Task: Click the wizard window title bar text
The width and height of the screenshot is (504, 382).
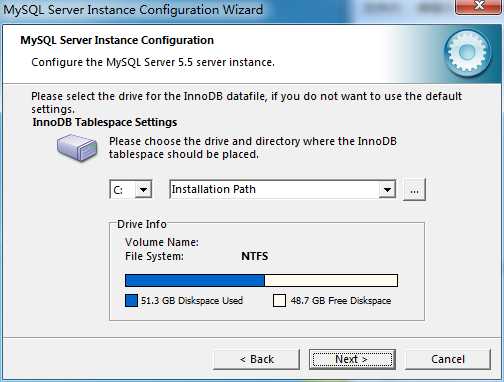Action: click(133, 9)
